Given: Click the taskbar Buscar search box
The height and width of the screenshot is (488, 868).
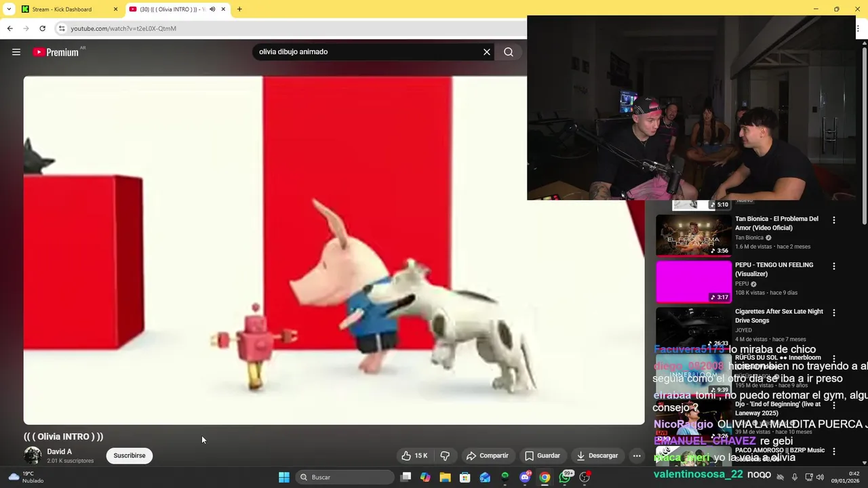Looking at the screenshot, I should click(x=344, y=477).
